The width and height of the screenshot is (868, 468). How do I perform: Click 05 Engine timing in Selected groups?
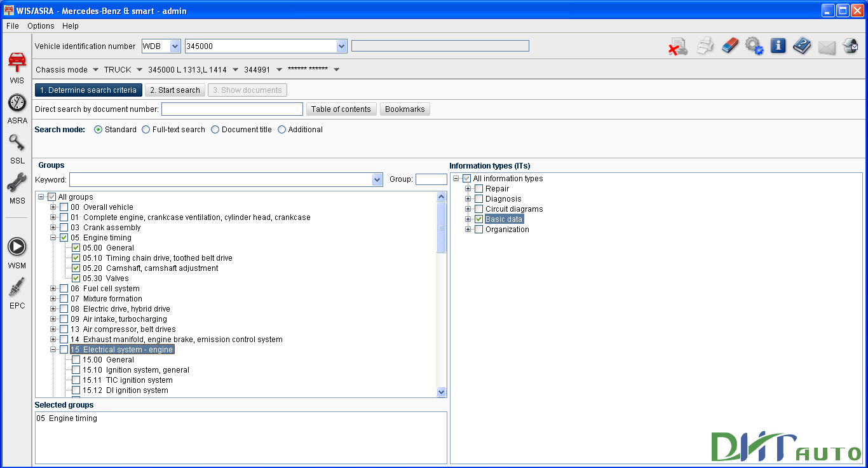pyautogui.click(x=67, y=418)
